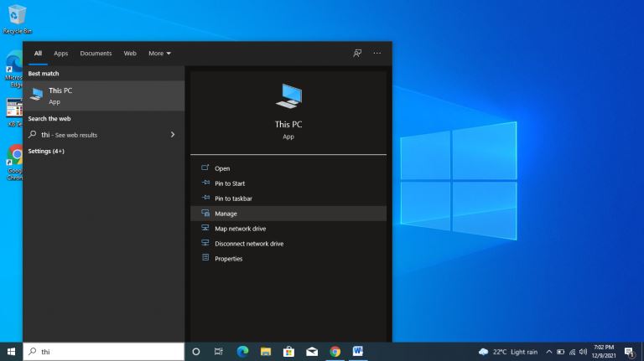Select the This PC best match result
This screenshot has height=361, width=644.
103,95
